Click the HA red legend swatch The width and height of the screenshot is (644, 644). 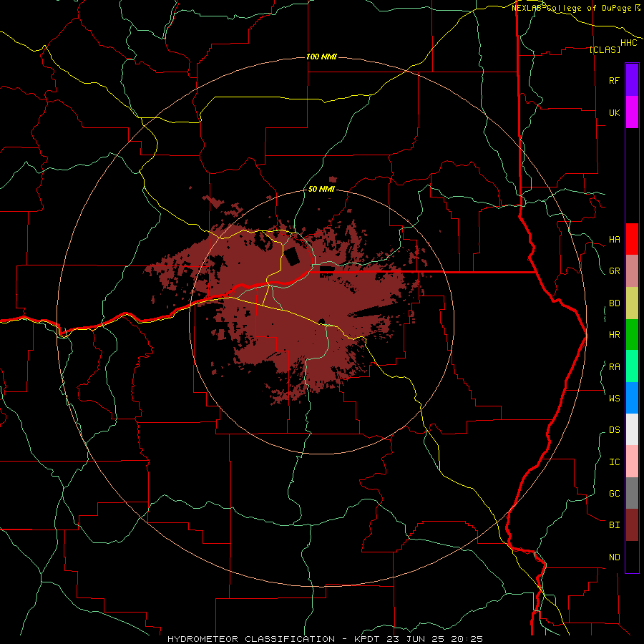point(632,239)
